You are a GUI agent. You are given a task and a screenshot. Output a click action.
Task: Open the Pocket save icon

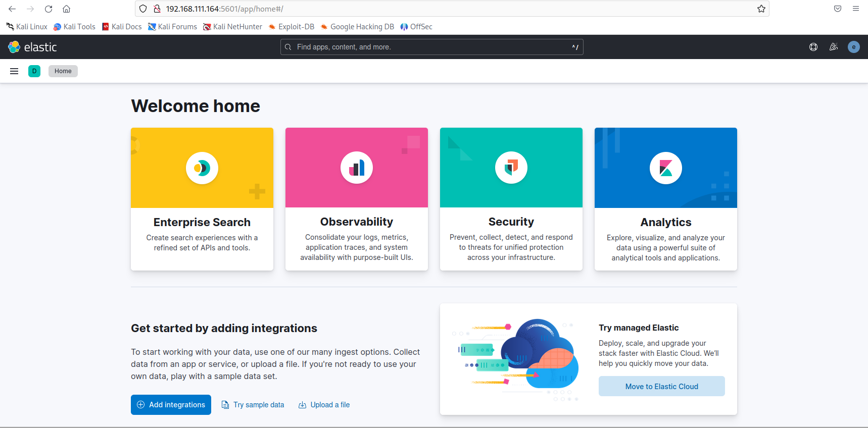(838, 9)
